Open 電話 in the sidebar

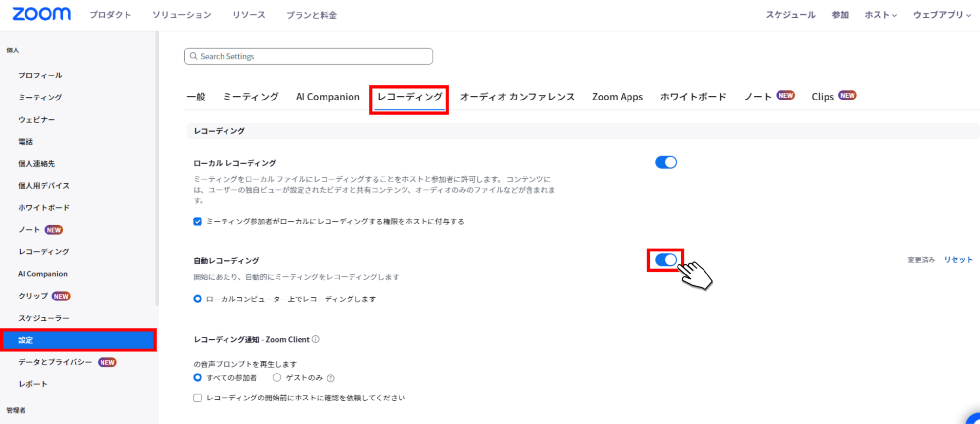(25, 142)
